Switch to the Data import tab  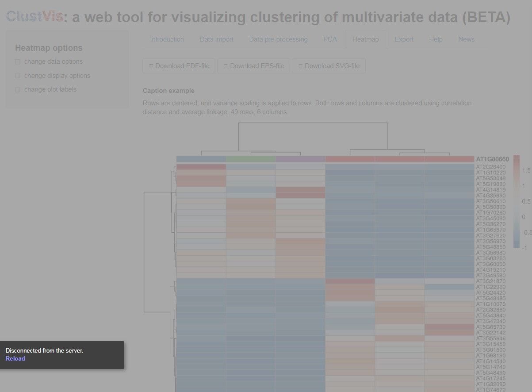[217, 39]
